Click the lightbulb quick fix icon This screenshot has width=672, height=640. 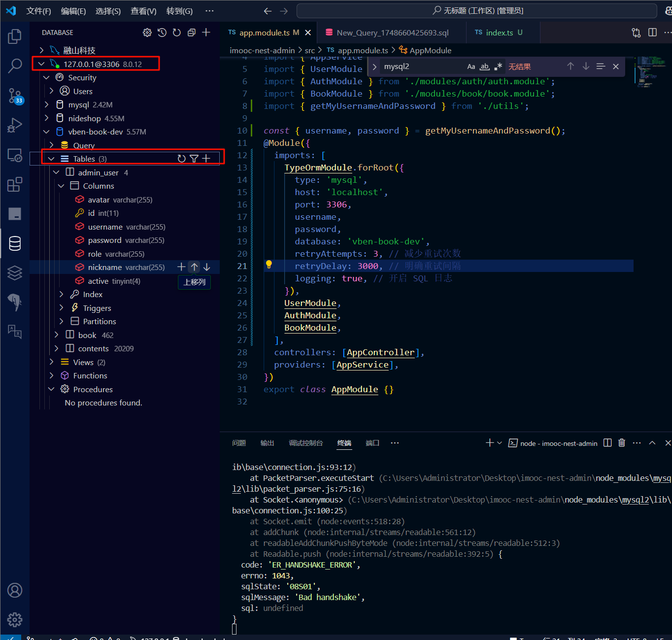[269, 265]
